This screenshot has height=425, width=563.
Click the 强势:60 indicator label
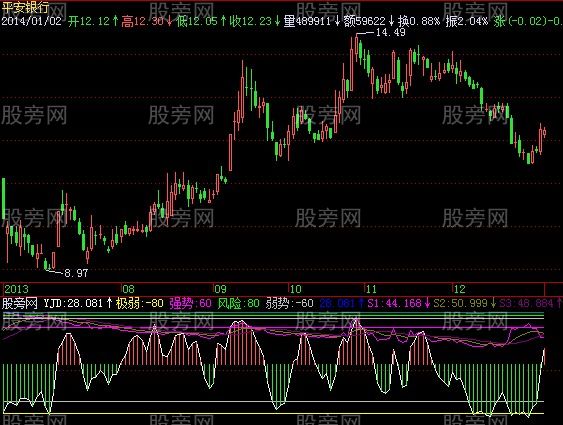[x=190, y=303]
